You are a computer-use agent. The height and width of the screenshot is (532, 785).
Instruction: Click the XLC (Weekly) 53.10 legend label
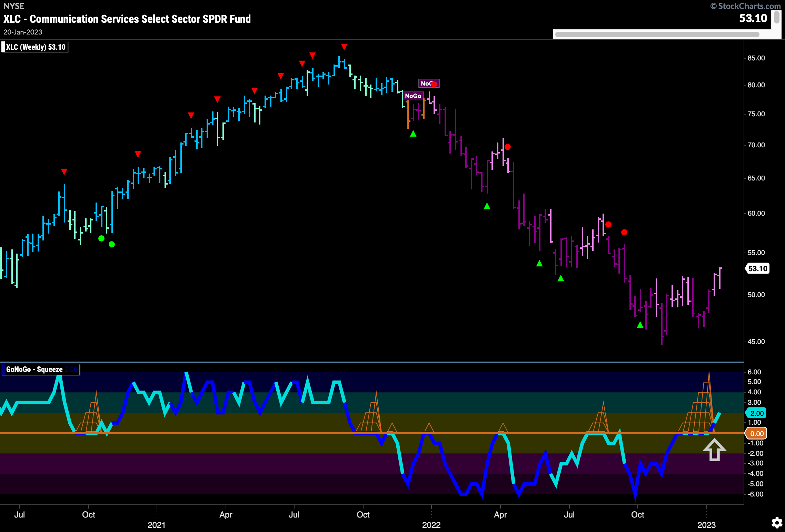[x=36, y=47]
